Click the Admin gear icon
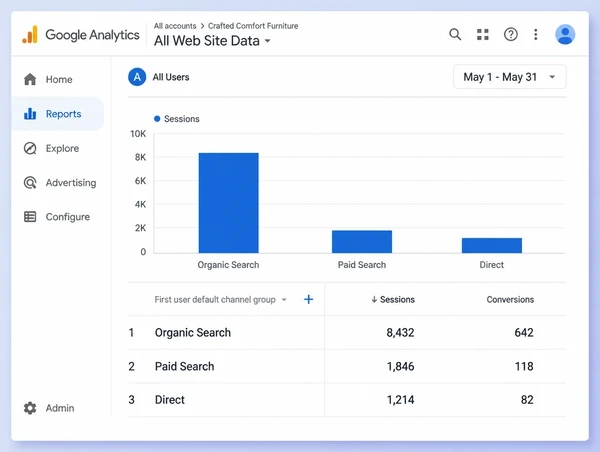The width and height of the screenshot is (600, 452). click(30, 408)
